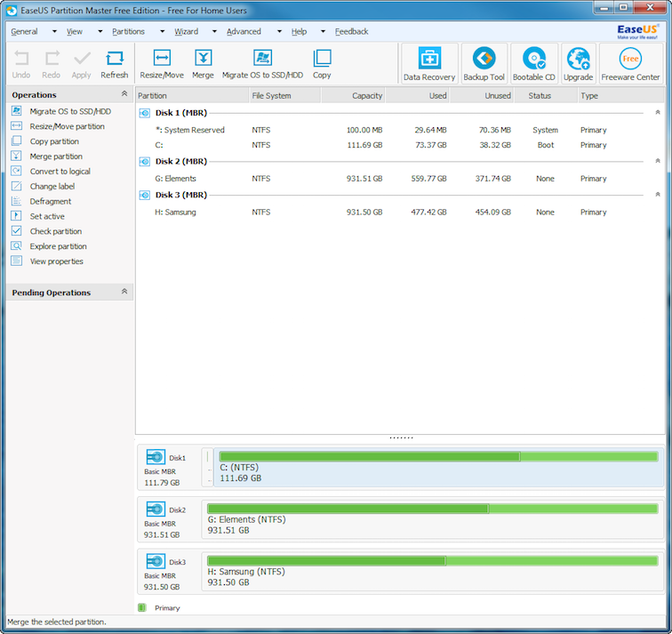Viewport: 672px width, 634px height.
Task: Refresh the disk list
Action: [115, 65]
